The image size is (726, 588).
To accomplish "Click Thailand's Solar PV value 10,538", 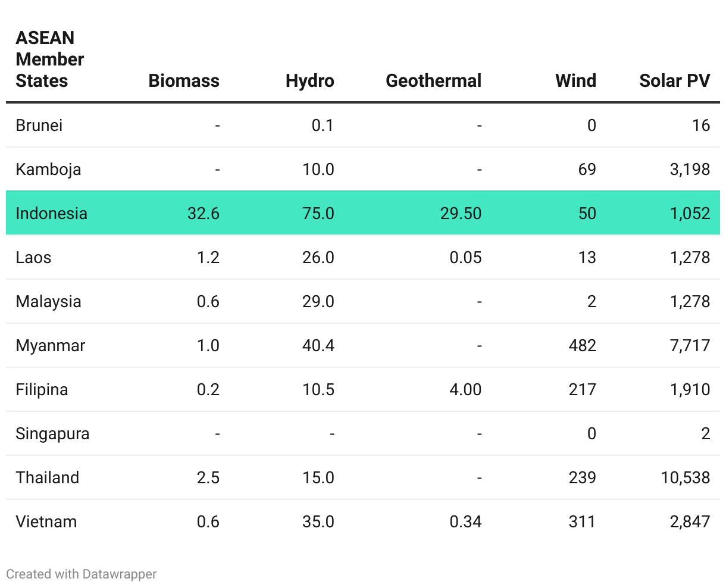I will coord(685,478).
